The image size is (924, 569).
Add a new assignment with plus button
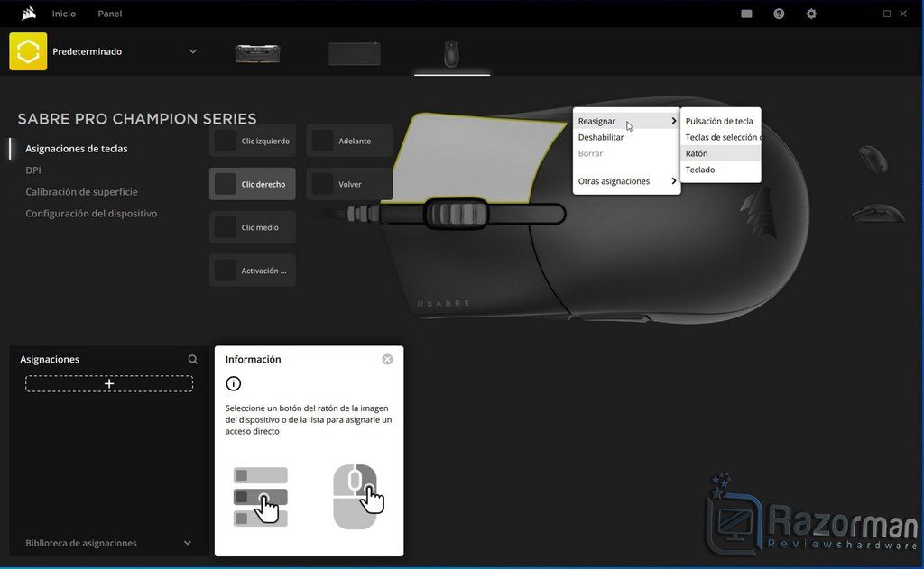pos(109,383)
